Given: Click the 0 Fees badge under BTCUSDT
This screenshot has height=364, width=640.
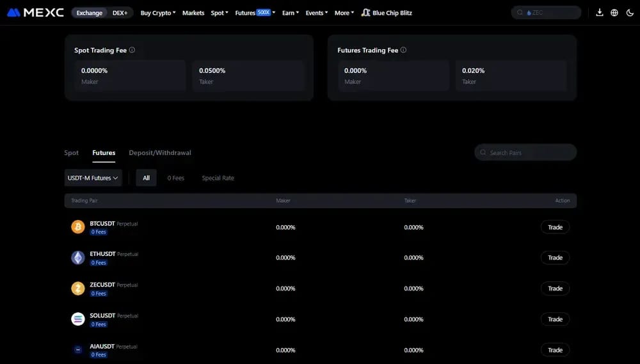Looking at the screenshot, I should (x=99, y=232).
